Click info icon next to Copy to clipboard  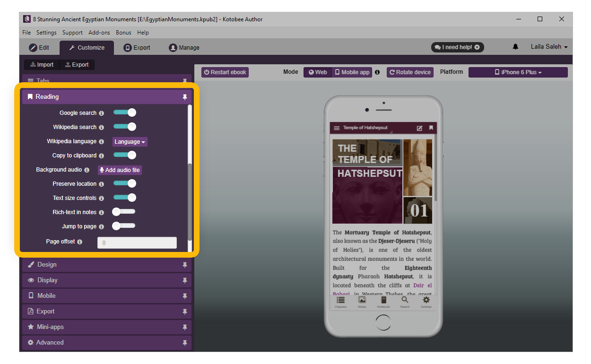click(x=101, y=156)
